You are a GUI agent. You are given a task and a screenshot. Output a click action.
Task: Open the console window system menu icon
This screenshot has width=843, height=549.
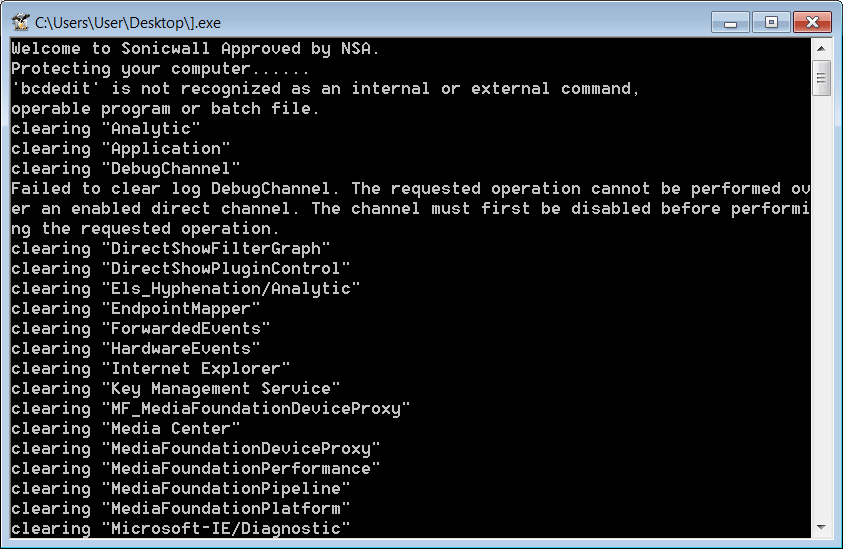coord(20,22)
